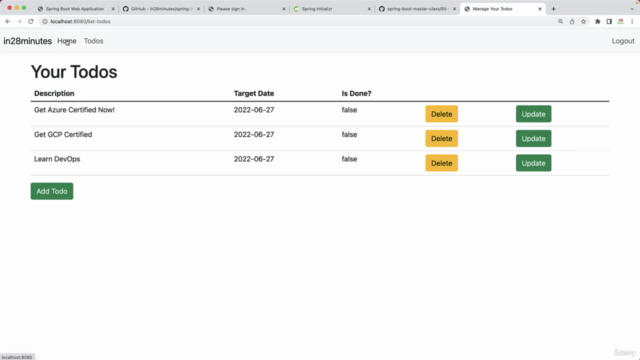Click the Get Azure Certified Now! description
The width and height of the screenshot is (640, 360).
coord(74,110)
